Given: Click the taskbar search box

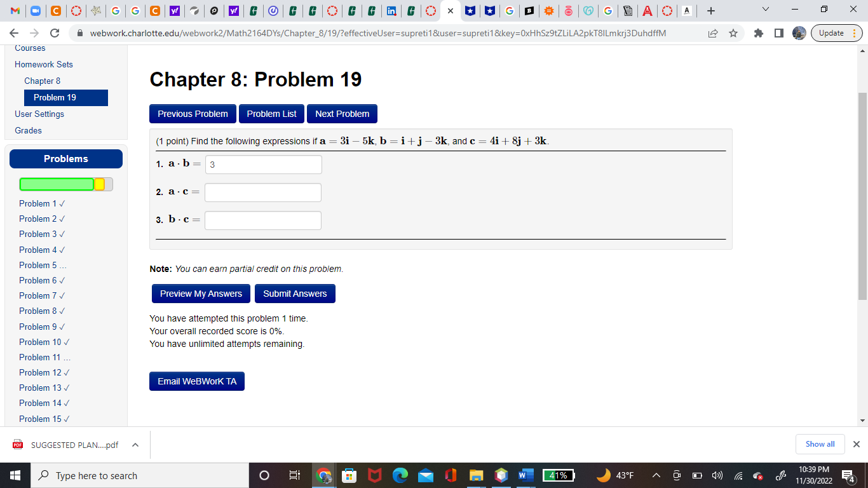Looking at the screenshot, I should [x=140, y=475].
